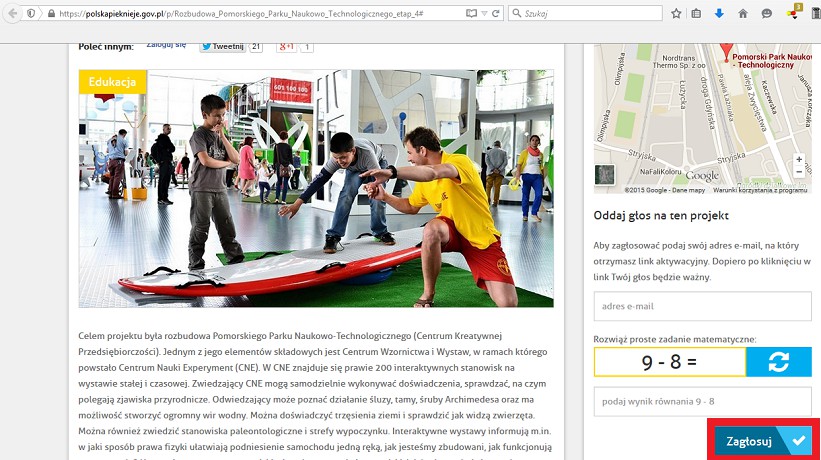The width and height of the screenshot is (821, 460).
Task: Zoom out on the Google map
Action: point(798,173)
